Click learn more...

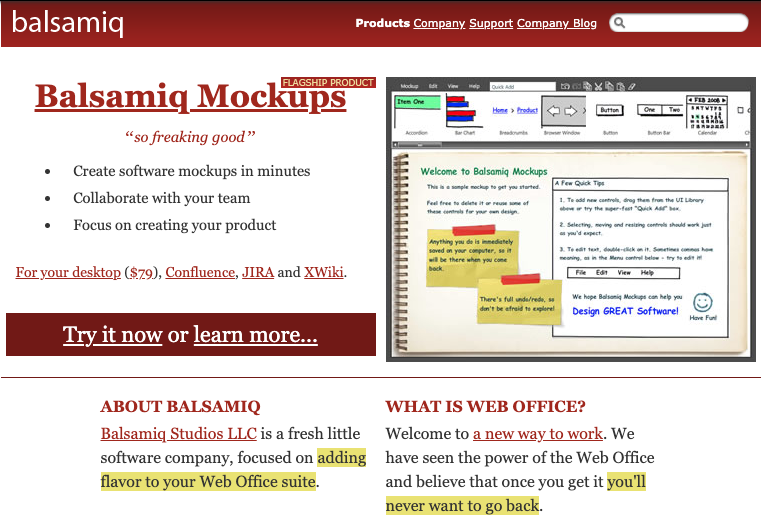point(255,334)
